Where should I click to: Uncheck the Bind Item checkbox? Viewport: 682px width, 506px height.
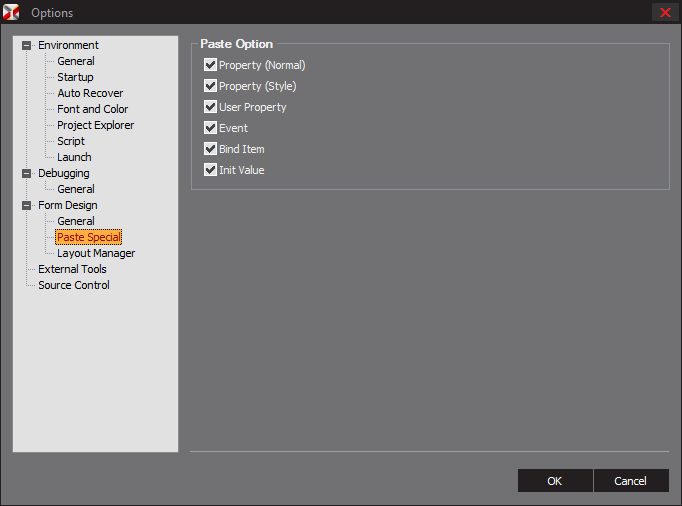pos(211,149)
